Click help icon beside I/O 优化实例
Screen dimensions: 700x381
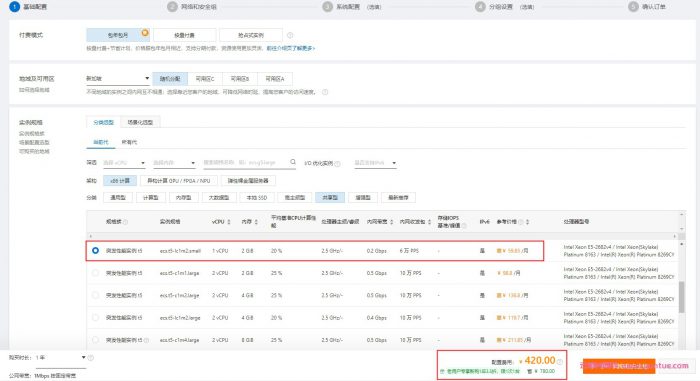338,163
